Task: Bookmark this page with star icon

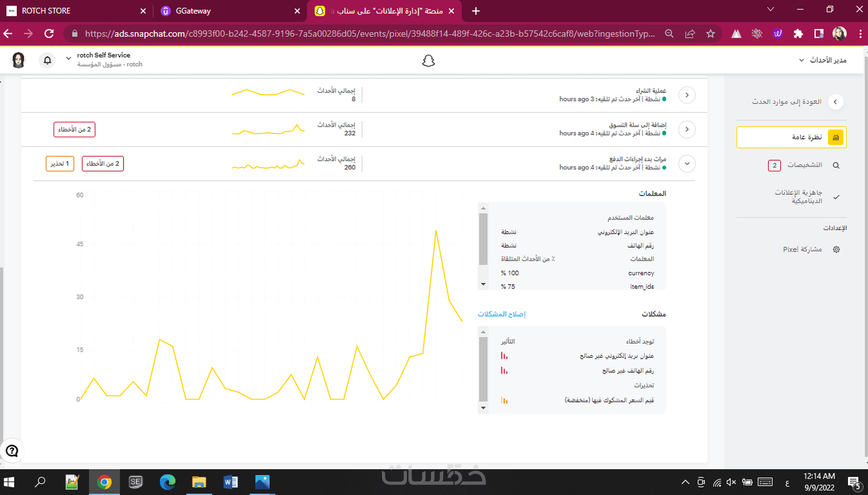Action: (x=710, y=34)
